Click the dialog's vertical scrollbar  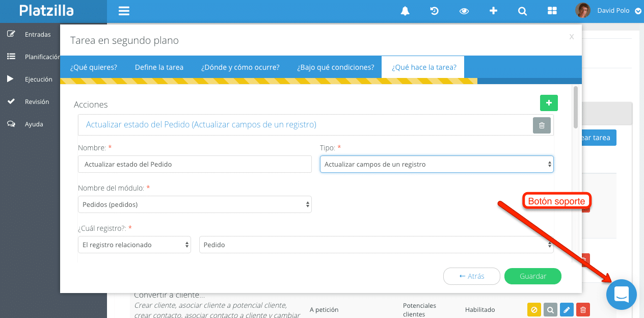point(576,107)
